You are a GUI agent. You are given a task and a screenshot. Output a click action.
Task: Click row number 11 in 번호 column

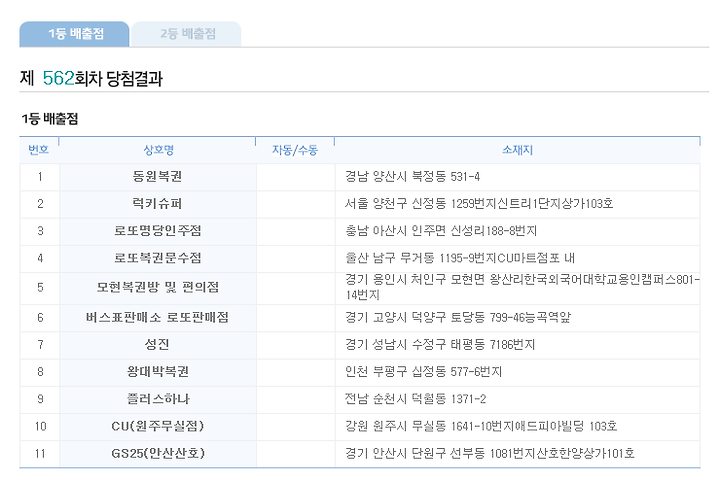[40, 453]
